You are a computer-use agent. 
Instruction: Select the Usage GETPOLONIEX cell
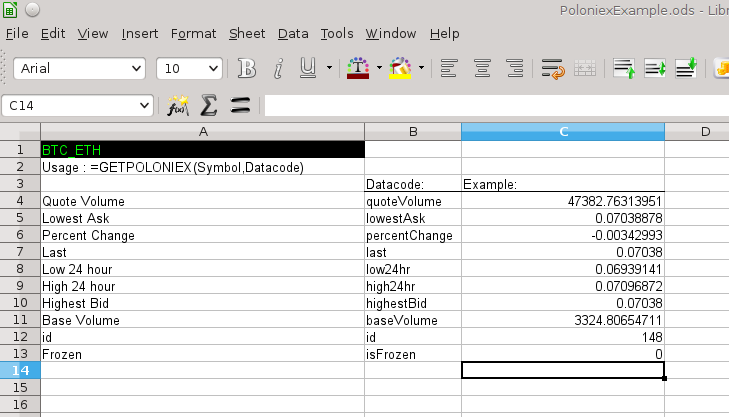(x=203, y=167)
